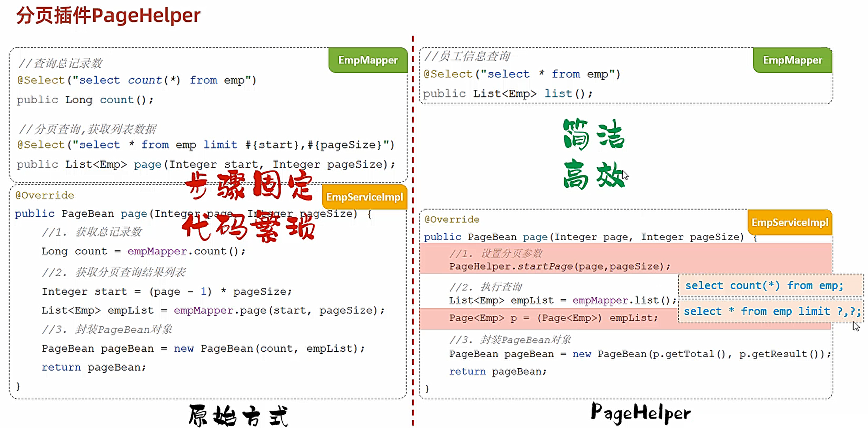This screenshot has width=868, height=428.
Task: Click the callout select * from emp limit ?,?;
Action: (770, 311)
